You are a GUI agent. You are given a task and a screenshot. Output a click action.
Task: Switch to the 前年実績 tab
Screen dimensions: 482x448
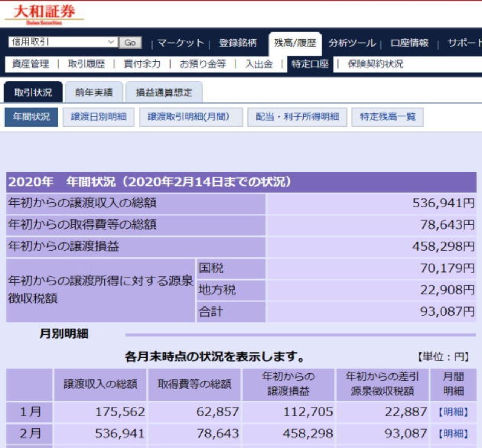[x=94, y=92]
